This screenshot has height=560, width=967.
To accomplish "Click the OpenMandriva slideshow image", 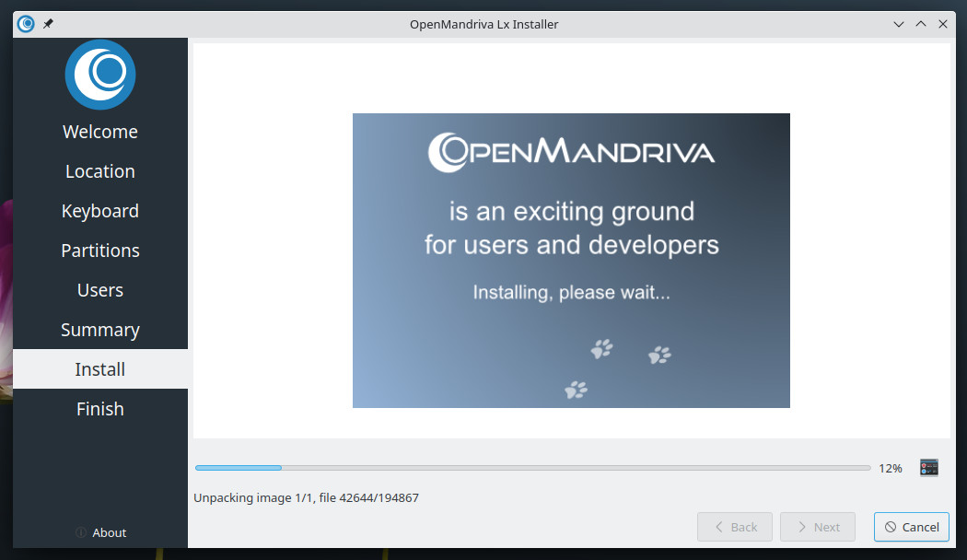I will tap(571, 261).
